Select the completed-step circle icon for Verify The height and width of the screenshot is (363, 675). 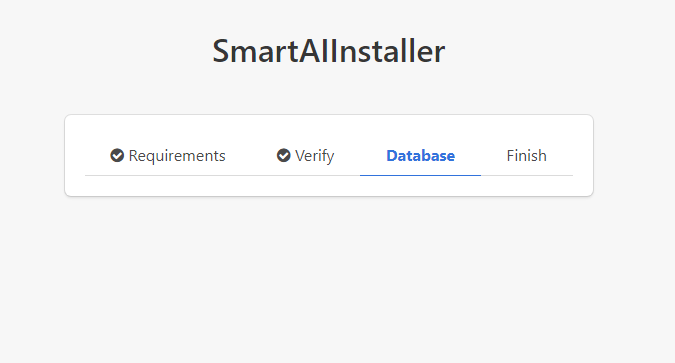pyautogui.click(x=284, y=155)
